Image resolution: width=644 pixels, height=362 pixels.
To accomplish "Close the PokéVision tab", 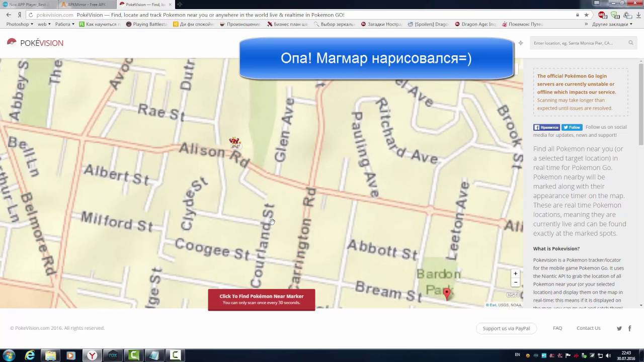I will click(170, 5).
